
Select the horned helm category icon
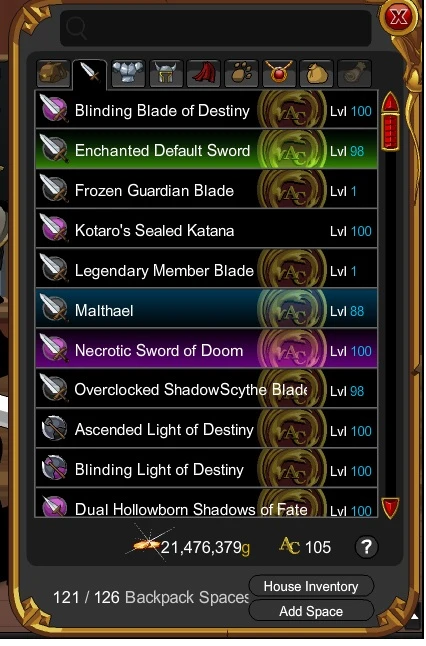pos(166,73)
